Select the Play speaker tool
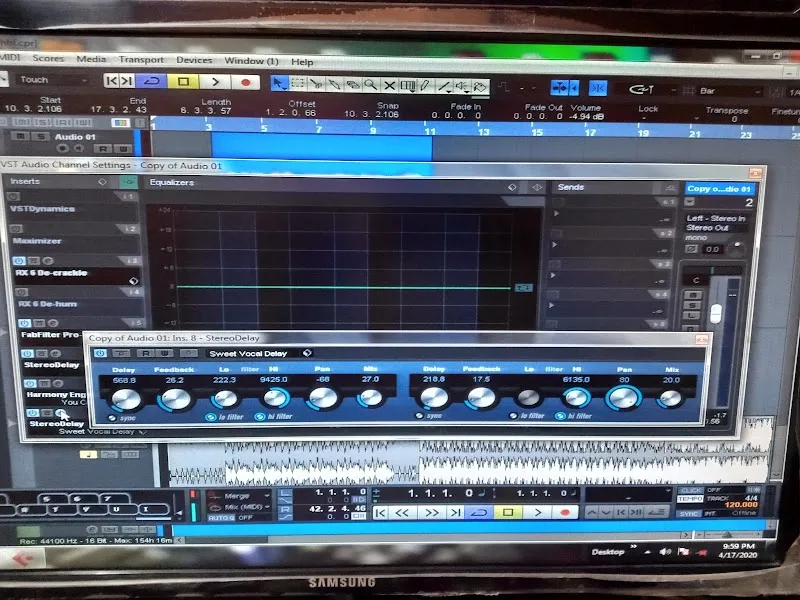 click(462, 86)
